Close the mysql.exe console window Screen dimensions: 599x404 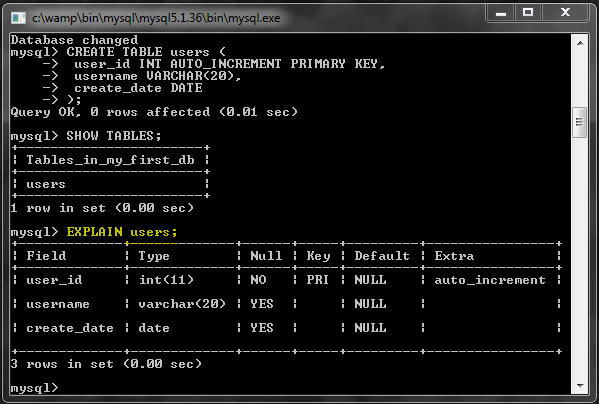[x=565, y=13]
